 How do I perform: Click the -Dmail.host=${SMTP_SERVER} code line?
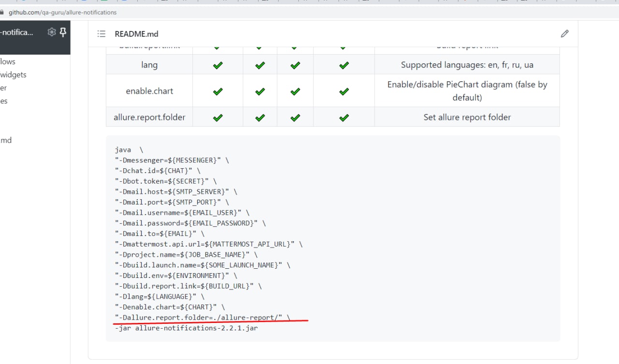176,191
